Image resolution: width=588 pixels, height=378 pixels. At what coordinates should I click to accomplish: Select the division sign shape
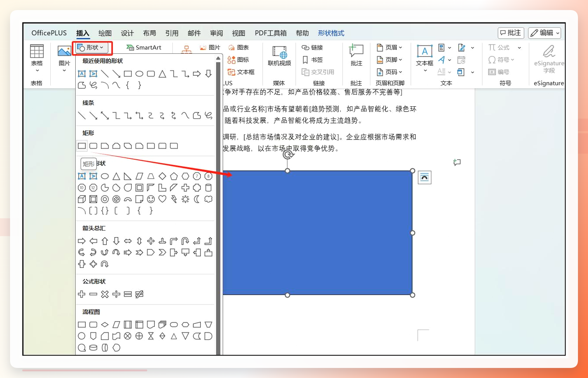point(116,294)
